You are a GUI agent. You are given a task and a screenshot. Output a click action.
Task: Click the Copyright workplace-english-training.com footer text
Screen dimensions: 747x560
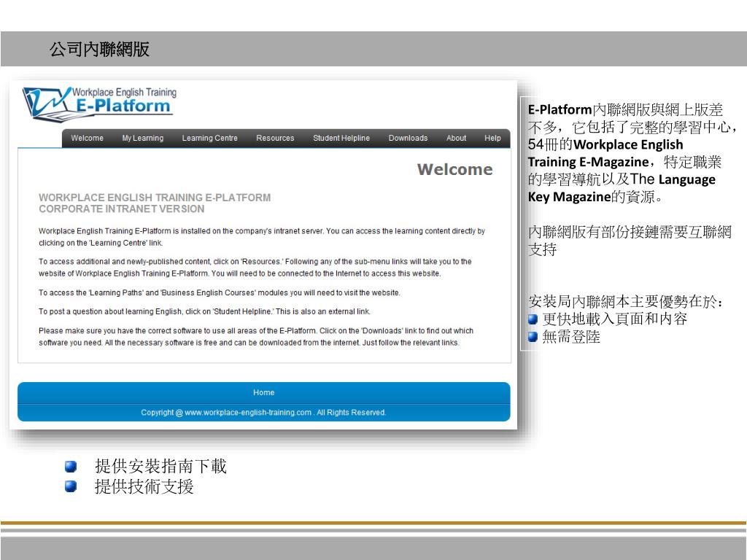(263, 413)
